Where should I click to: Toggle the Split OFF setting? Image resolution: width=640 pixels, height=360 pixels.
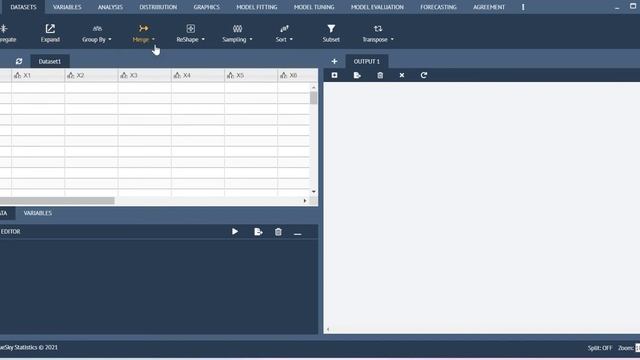[x=600, y=348]
